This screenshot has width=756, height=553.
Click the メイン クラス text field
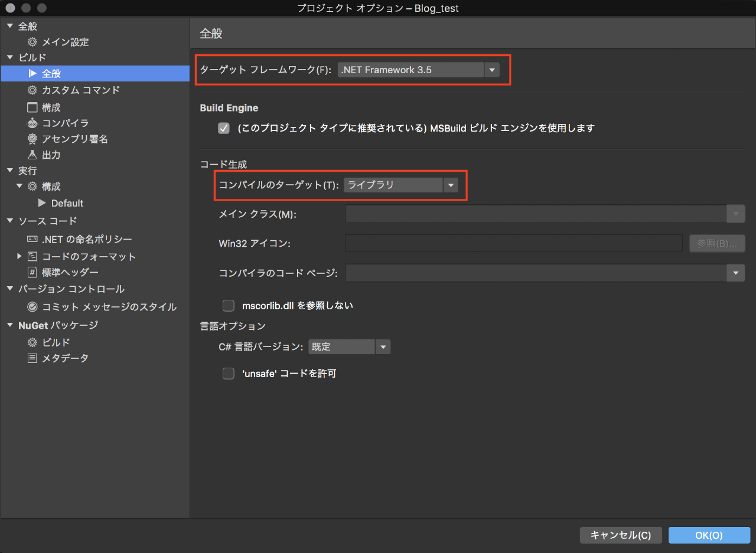point(536,214)
